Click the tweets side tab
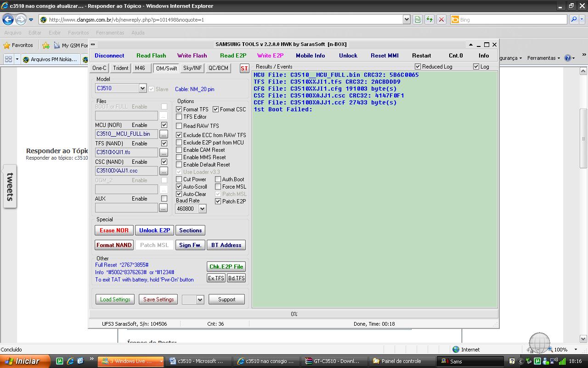This screenshot has width=588, height=368. pyautogui.click(x=10, y=186)
